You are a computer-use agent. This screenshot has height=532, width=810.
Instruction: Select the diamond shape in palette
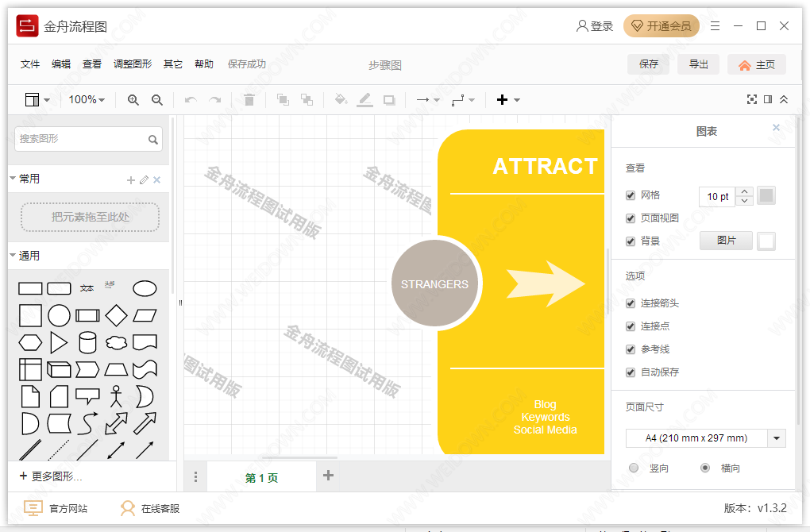[x=116, y=315]
